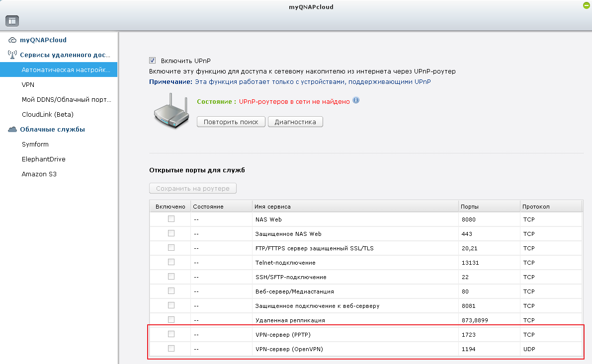The width and height of the screenshot is (592, 364).
Task: Enable Удаленная репликация checkbox
Action: (171, 319)
